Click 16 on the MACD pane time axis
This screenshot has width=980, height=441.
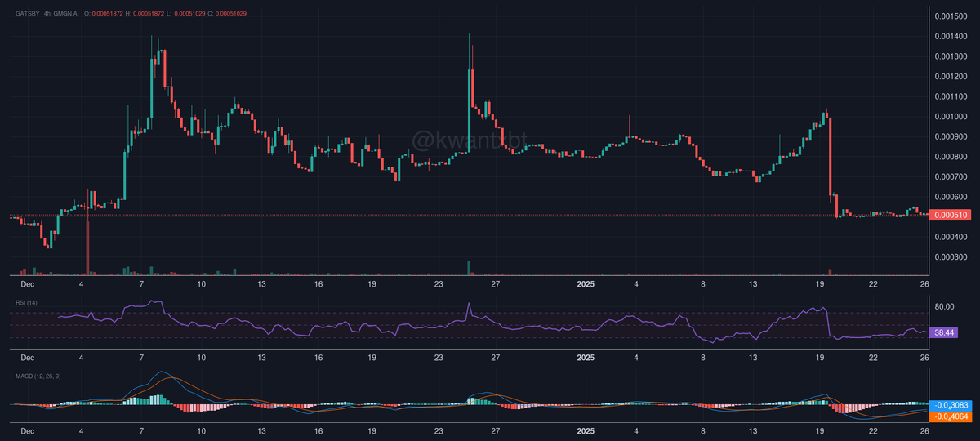(x=318, y=430)
